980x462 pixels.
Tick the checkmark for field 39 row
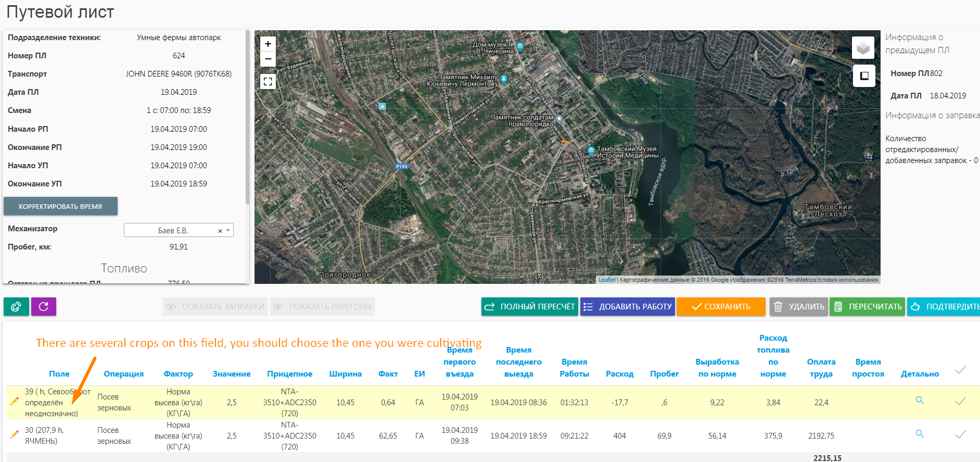click(960, 401)
